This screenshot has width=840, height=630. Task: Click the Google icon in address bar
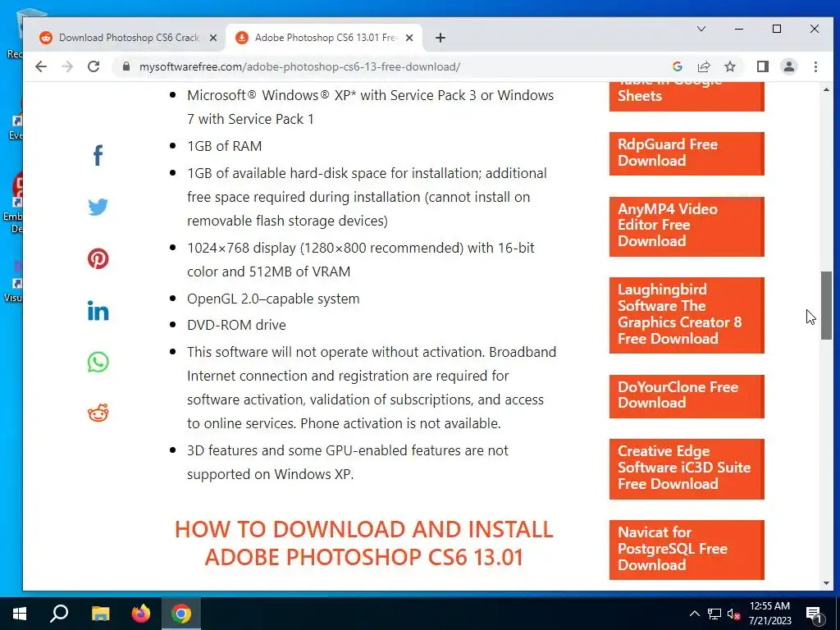pyautogui.click(x=677, y=66)
